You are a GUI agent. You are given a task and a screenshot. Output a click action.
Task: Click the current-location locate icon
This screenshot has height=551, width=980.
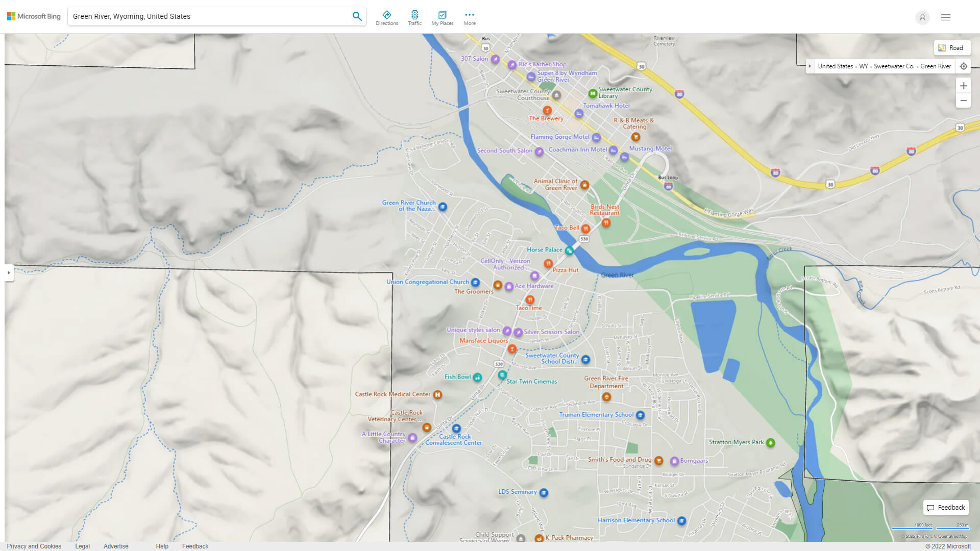pyautogui.click(x=964, y=66)
